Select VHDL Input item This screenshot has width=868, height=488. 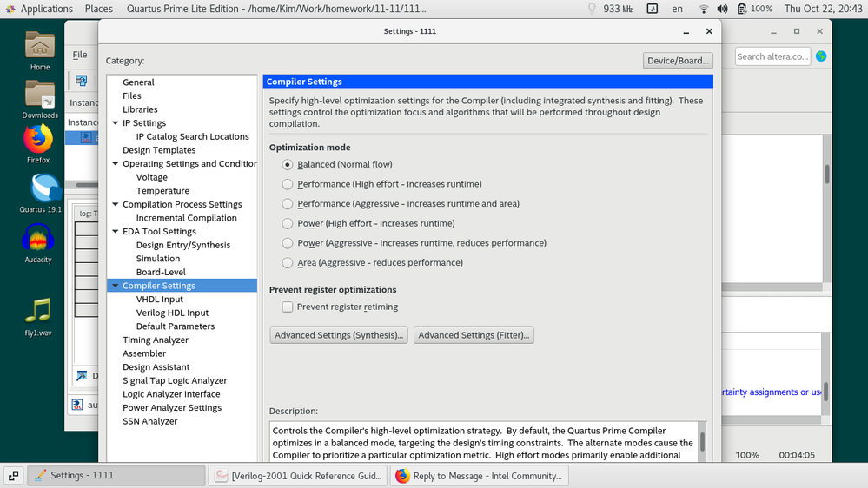coord(159,300)
